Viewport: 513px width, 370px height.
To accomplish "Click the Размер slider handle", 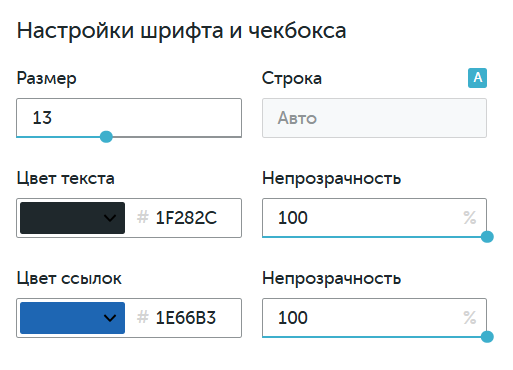I will tap(106, 137).
